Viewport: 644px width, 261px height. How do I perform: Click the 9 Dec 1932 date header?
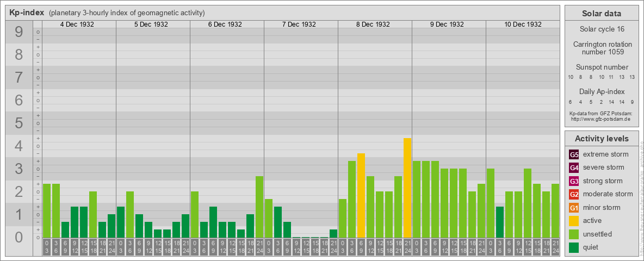point(447,24)
